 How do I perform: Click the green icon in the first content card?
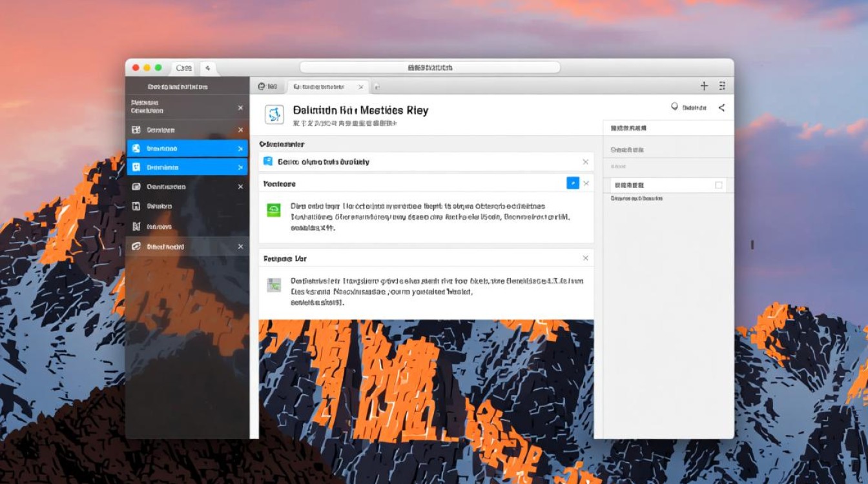point(274,210)
